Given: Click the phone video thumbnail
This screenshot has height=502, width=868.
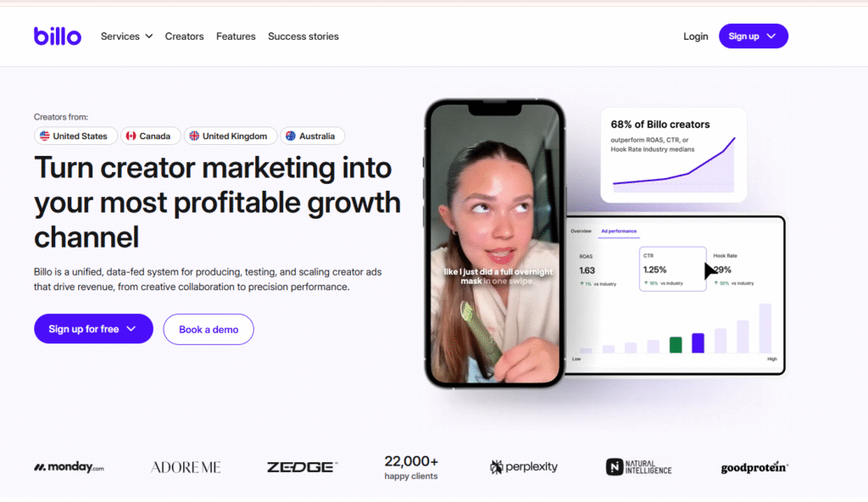Looking at the screenshot, I should (x=495, y=244).
